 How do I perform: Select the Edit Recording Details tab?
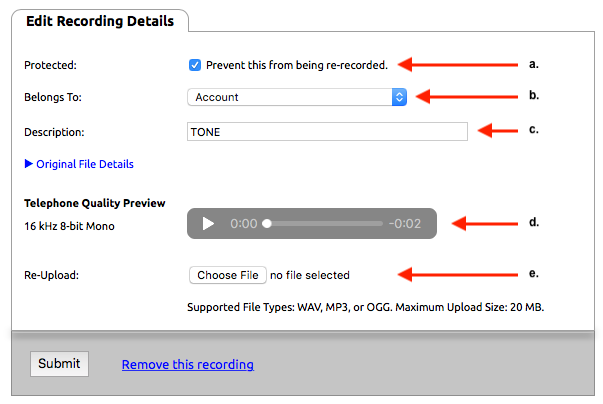[x=99, y=21]
